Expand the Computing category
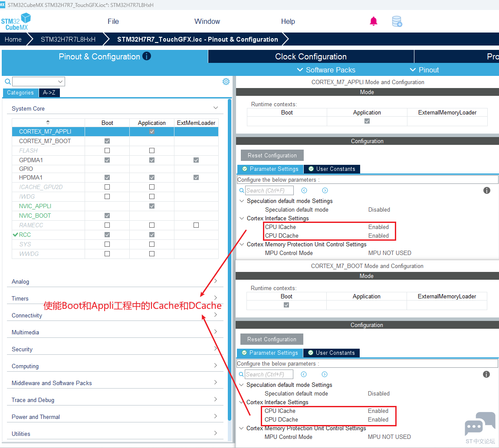 pos(216,365)
